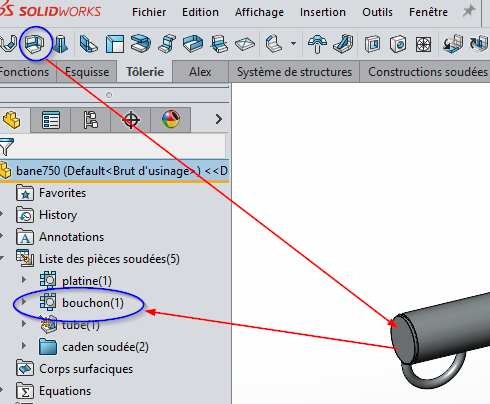
Task: Select the Edge Flange tool icon
Action: 89,44
